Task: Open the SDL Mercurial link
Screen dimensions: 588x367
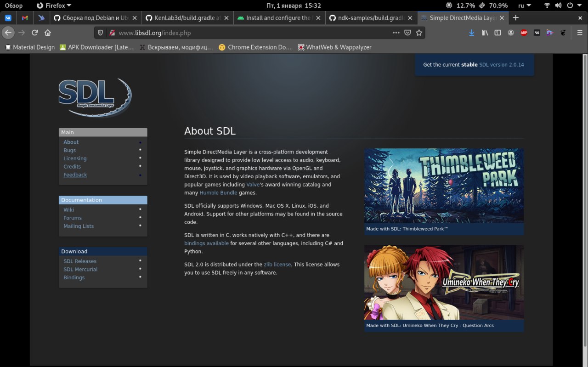Action: (80, 269)
